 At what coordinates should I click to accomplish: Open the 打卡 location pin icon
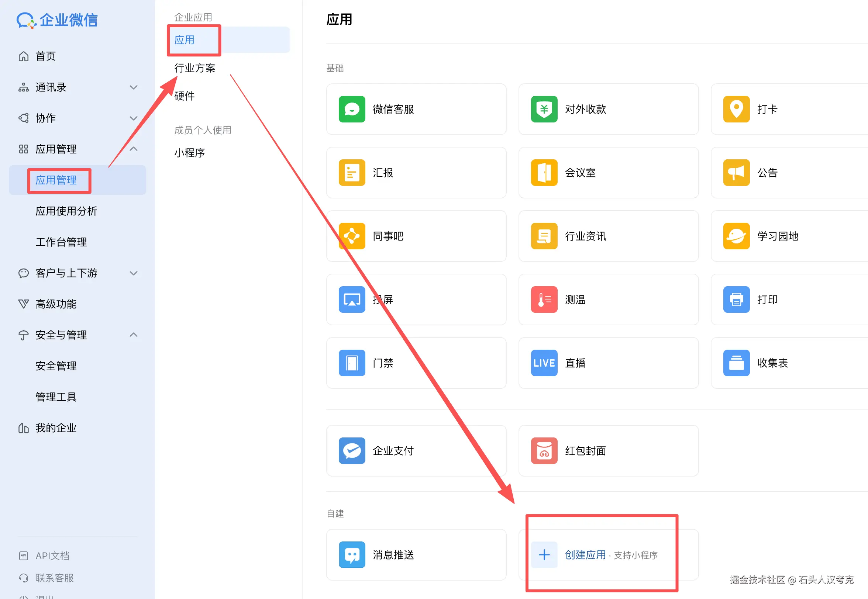736,109
